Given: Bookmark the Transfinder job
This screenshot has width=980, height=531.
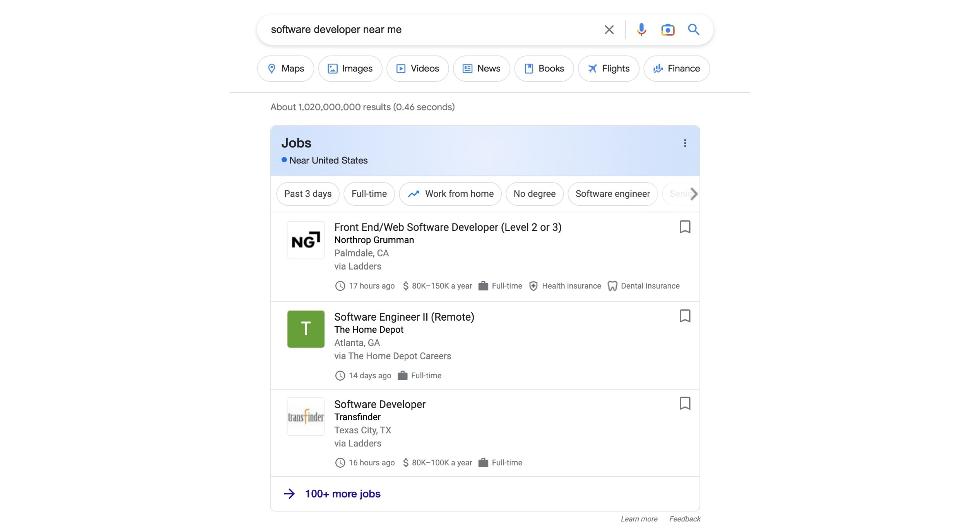Looking at the screenshot, I should 685,403.
